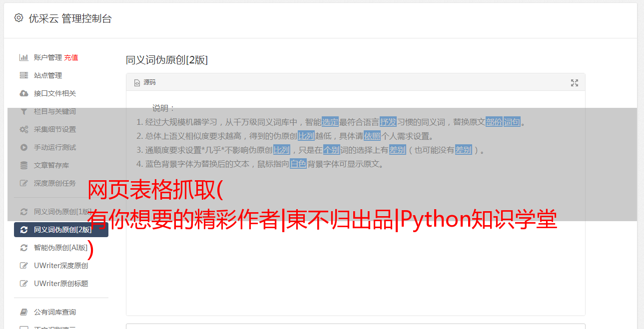Screen dimensions: 644x329
Task: Click the gear icon beside 优采云 管理控制台
Action: [x=18, y=18]
